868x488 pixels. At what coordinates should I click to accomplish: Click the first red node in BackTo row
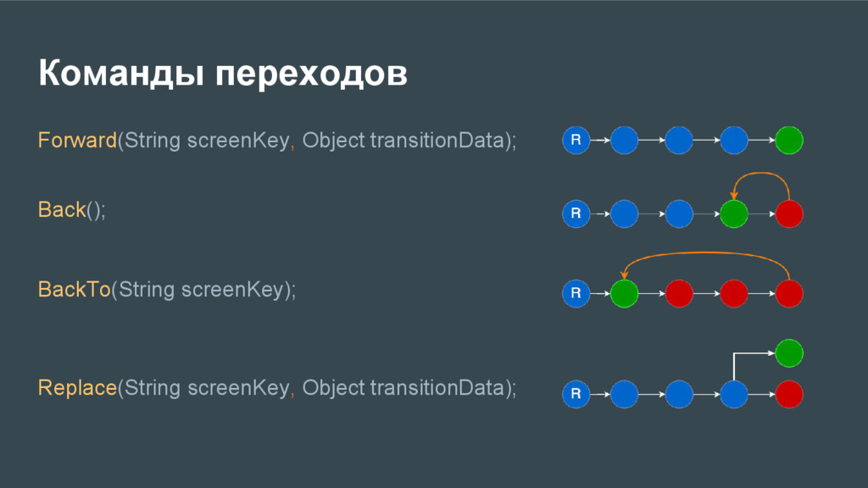point(679,293)
